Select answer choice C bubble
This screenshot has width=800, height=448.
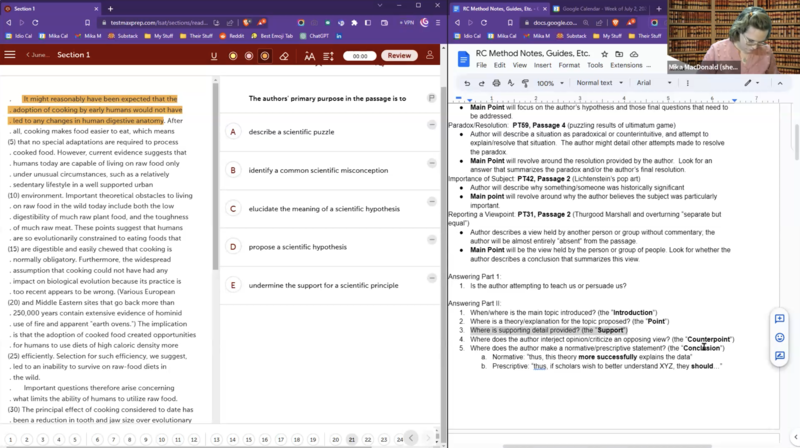click(x=232, y=209)
